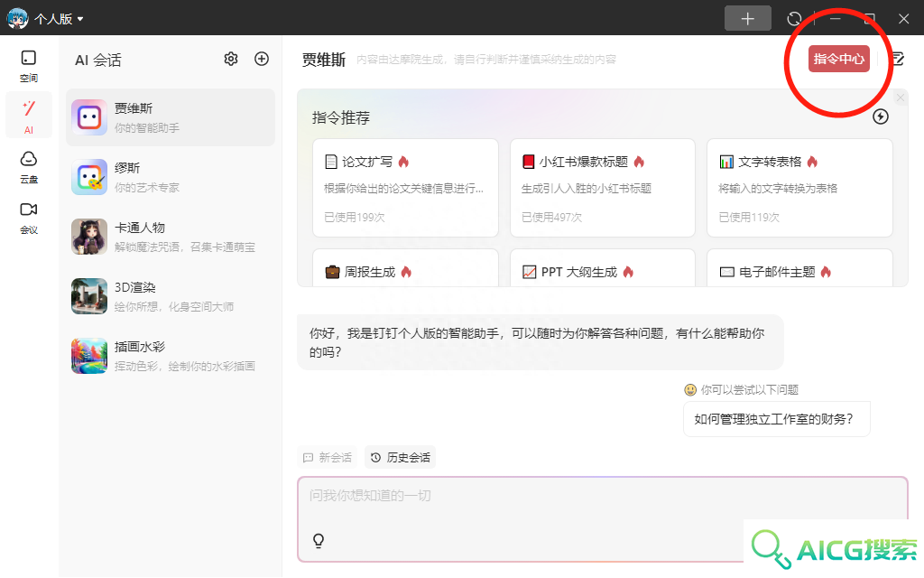Click the 已使用199次 usage text
Screen dimensions: 924x578
pyautogui.click(x=354, y=217)
